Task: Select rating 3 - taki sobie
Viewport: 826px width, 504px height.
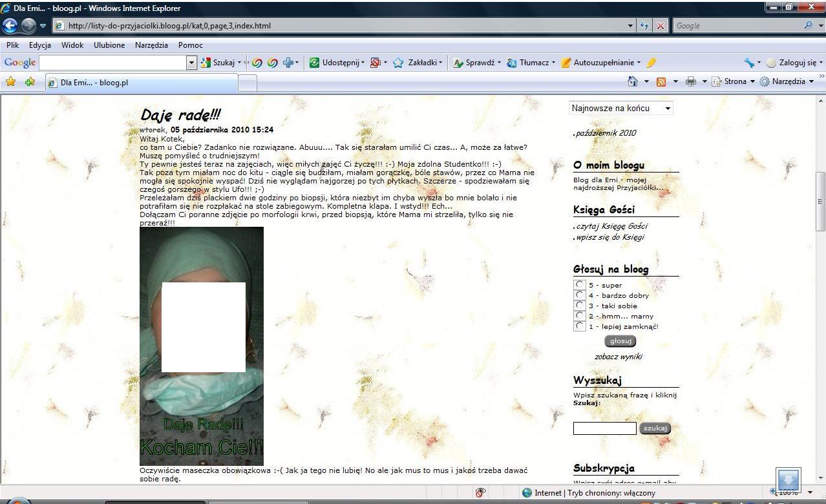Action: pyautogui.click(x=580, y=306)
